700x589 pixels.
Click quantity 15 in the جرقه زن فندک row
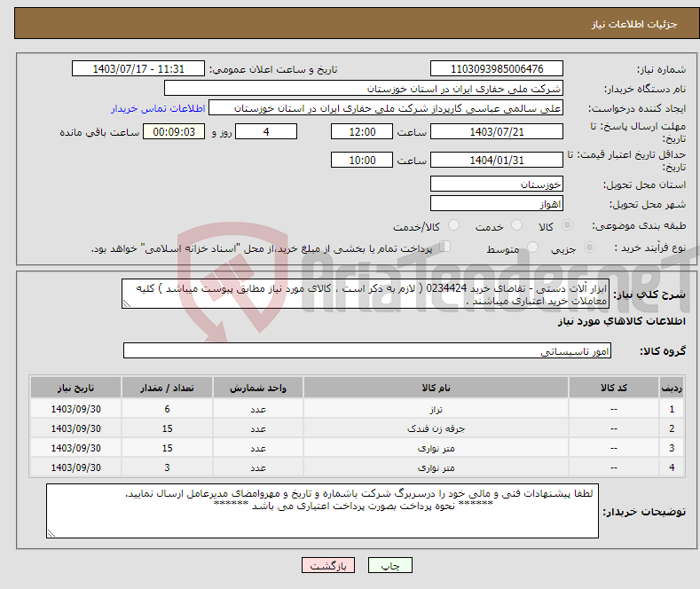pyautogui.click(x=167, y=428)
